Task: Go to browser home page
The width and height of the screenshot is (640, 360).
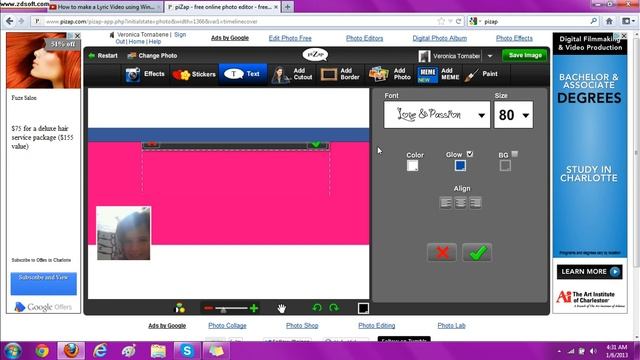Action: (609, 21)
